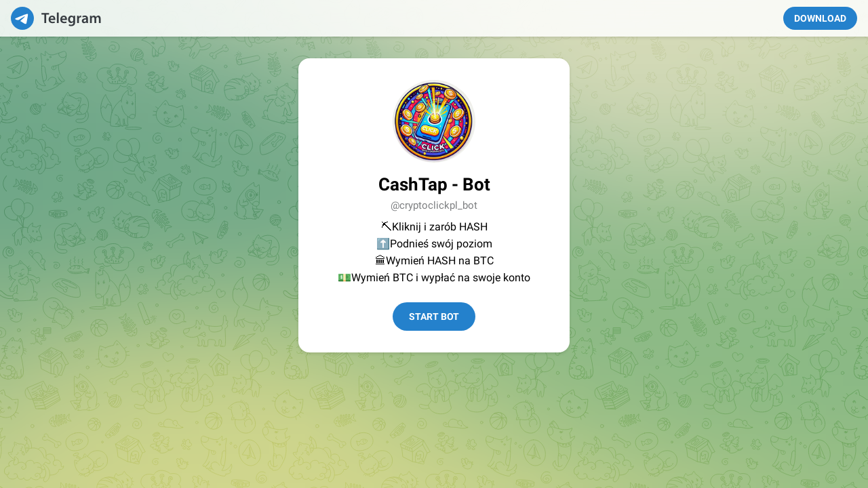Click the bank building emoji icon
The image size is (868, 488).
(380, 260)
